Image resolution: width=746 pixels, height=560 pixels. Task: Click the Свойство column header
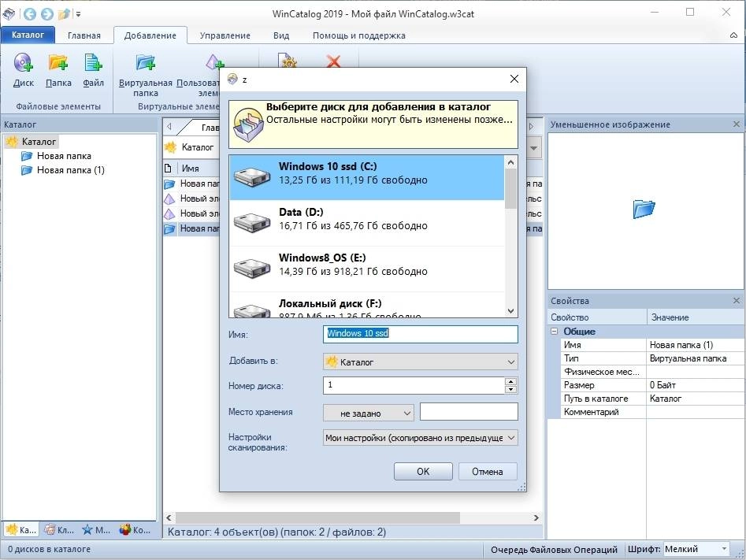597,317
